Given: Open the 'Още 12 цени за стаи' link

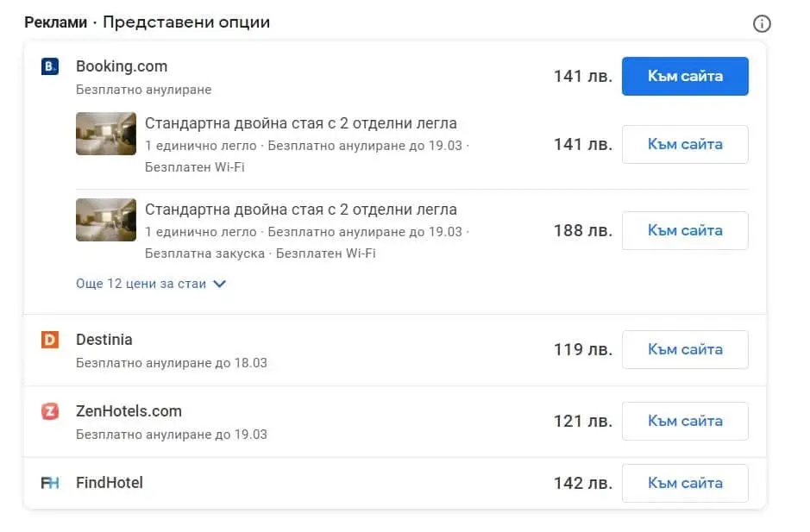Looking at the screenshot, I should 141,284.
